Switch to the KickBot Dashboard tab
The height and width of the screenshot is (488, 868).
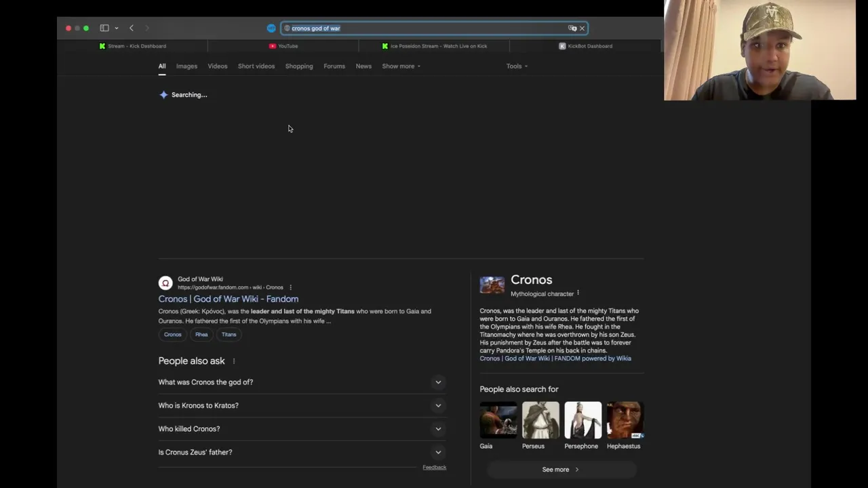(x=585, y=46)
